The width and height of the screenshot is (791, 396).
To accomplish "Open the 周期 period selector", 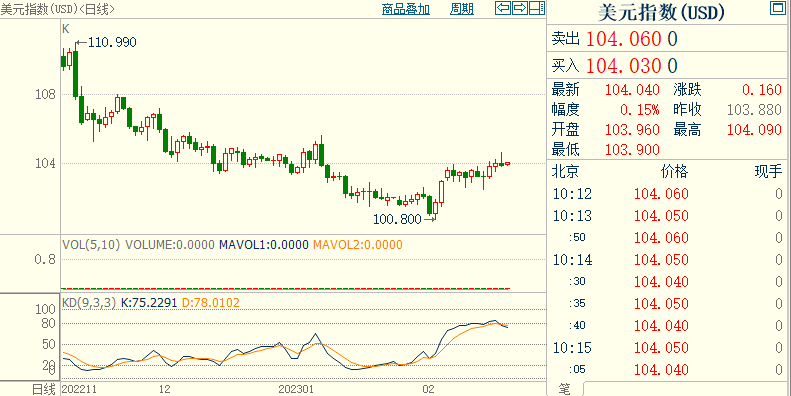I will (462, 9).
